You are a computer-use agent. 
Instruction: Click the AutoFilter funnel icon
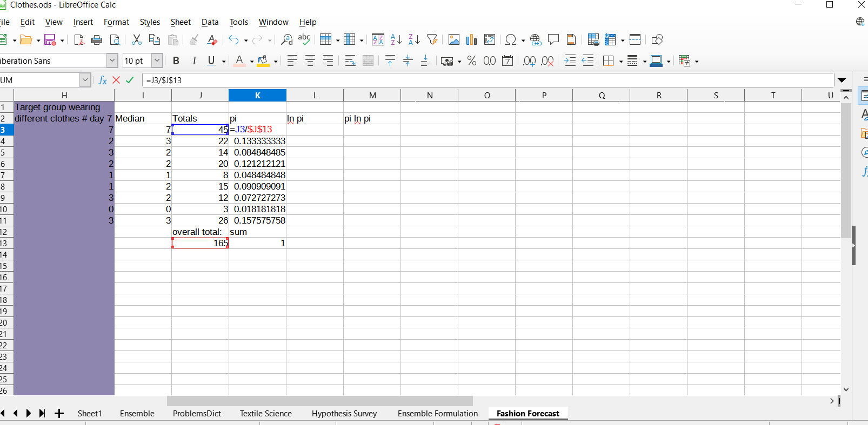432,39
